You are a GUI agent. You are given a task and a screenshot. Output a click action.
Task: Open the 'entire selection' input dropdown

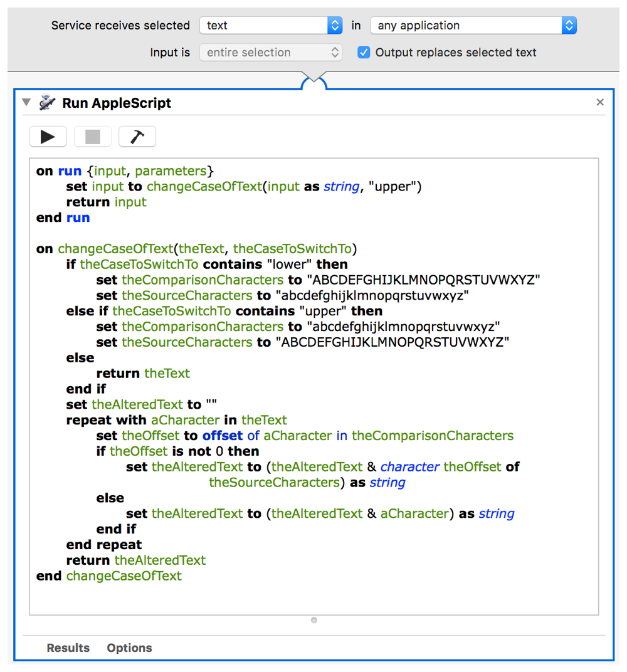click(x=271, y=52)
